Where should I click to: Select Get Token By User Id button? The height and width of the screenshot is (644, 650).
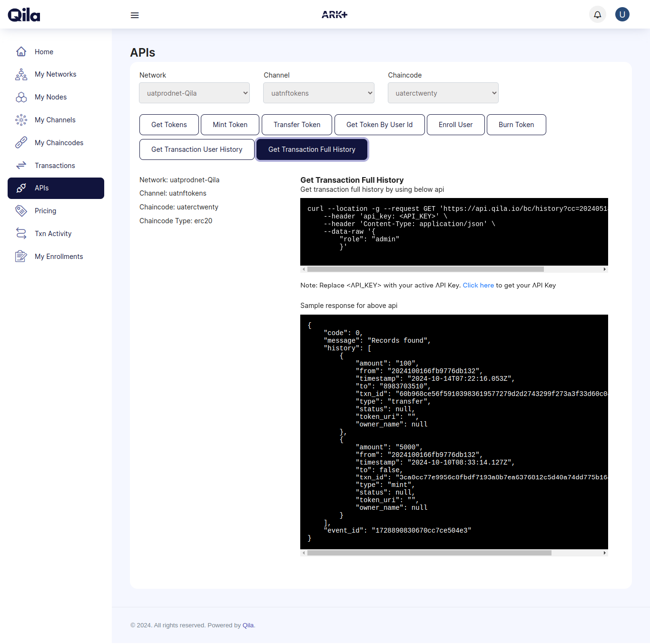point(379,125)
